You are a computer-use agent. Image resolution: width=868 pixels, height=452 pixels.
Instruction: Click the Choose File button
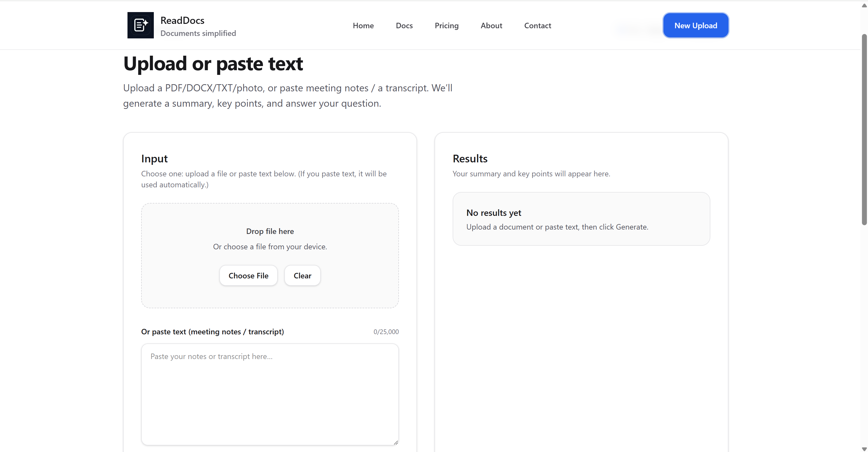248,275
